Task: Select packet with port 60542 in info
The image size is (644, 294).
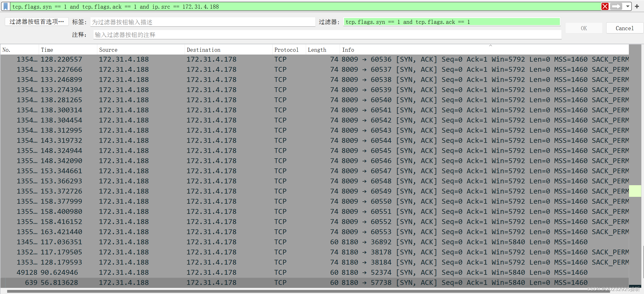Action: [x=314, y=120]
